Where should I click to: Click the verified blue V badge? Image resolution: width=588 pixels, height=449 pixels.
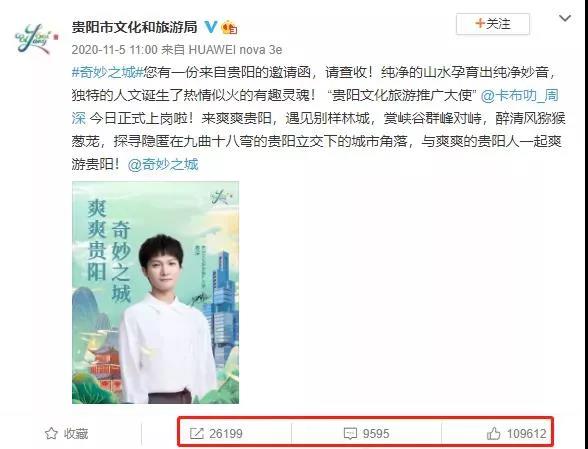(210, 27)
